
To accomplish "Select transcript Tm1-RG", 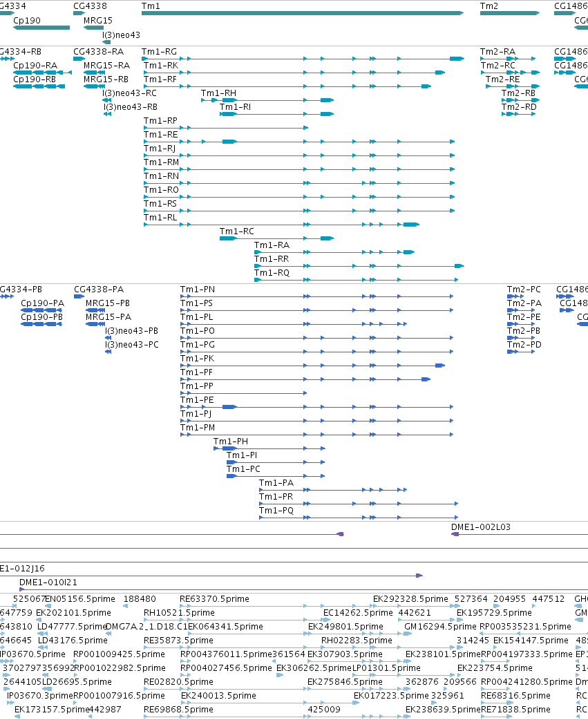I will 303,59.
